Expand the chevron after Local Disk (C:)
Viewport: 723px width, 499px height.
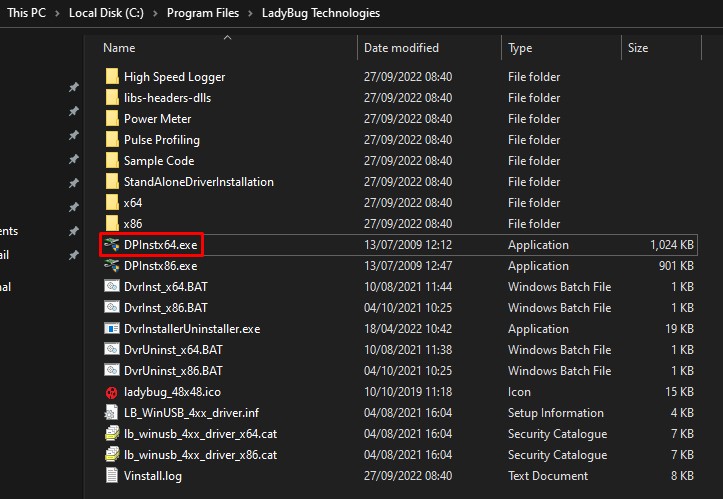155,13
